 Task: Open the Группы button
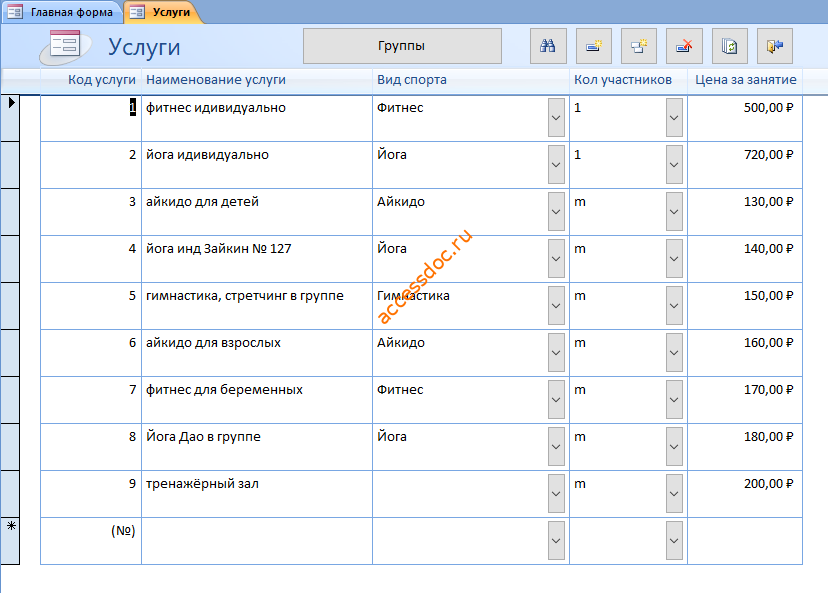[402, 46]
